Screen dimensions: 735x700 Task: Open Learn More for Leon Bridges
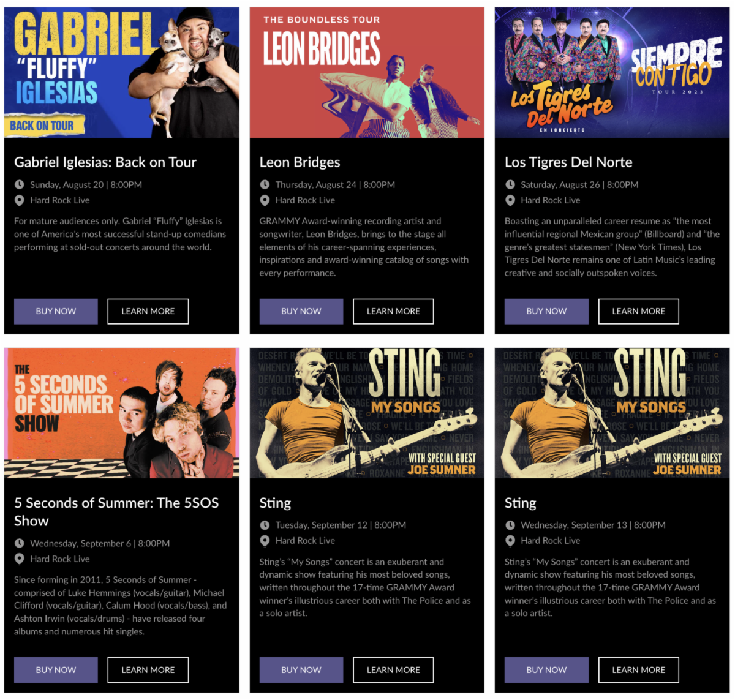pos(393,311)
